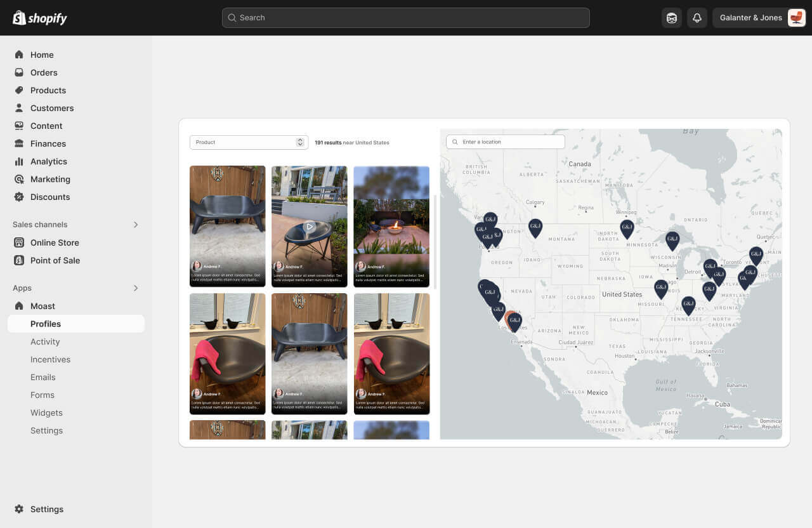The image size is (812, 528).
Task: Select the Products icon in the sidebar
Action: pos(19,90)
